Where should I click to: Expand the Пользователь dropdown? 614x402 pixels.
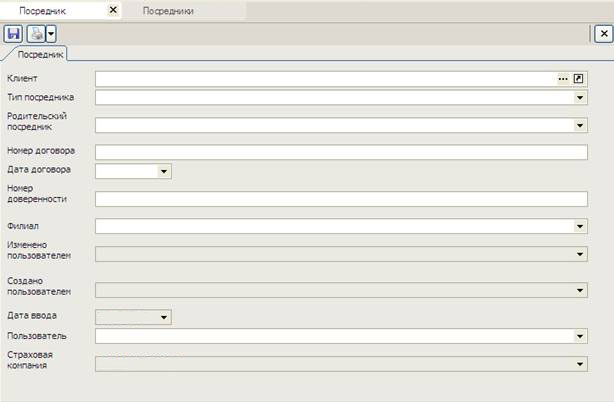[580, 337]
